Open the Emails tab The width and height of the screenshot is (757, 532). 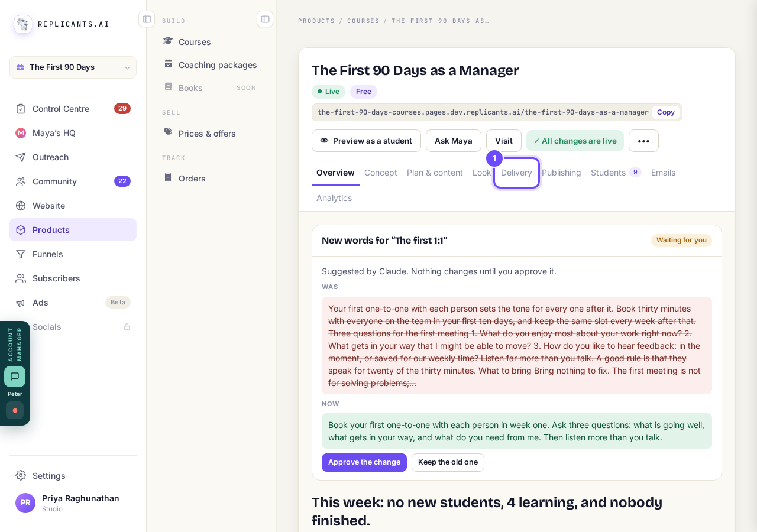(x=663, y=173)
